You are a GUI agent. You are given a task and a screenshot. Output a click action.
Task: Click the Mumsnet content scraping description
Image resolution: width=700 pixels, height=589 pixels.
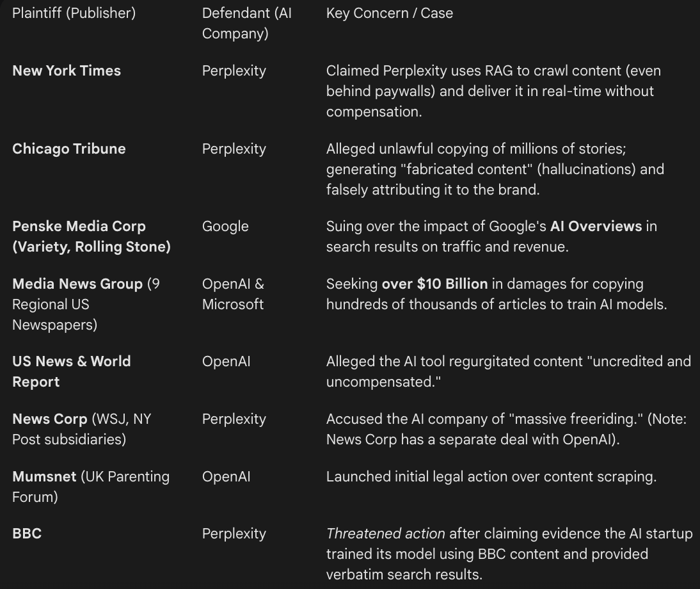[491, 477]
